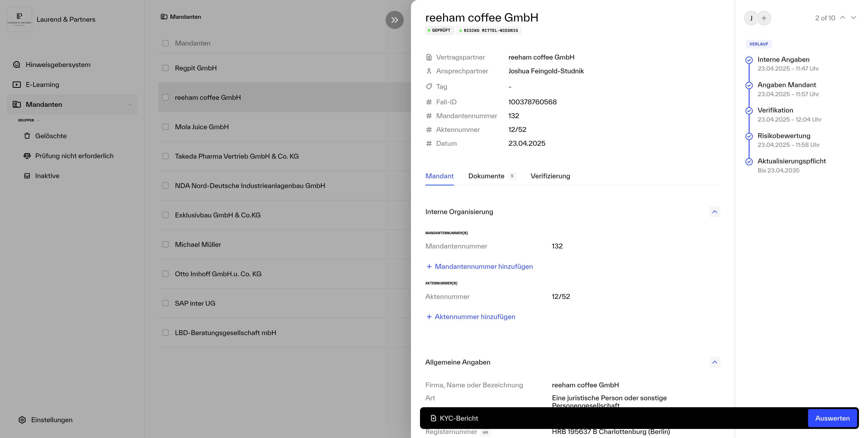Collapse the Interne Organisierung section
This screenshot has height=438, width=868.
715,212
